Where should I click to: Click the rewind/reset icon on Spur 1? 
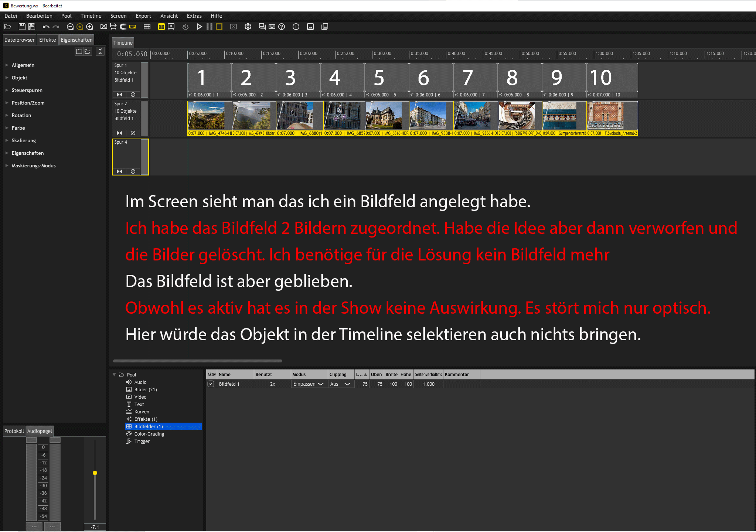[119, 93]
